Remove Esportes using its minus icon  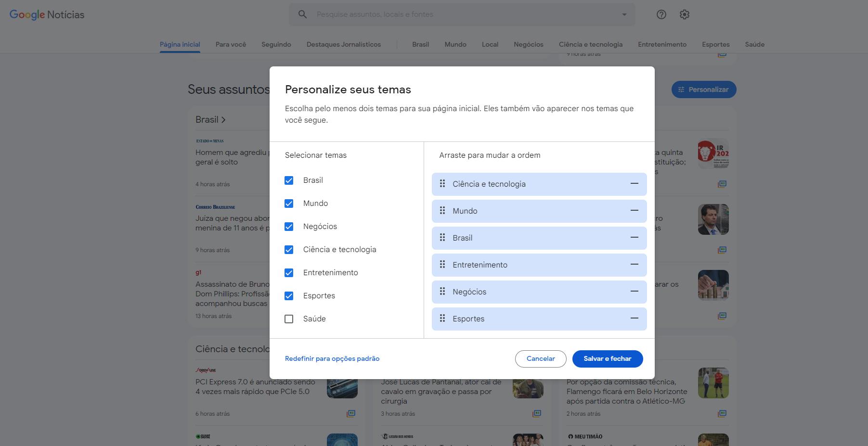pyautogui.click(x=634, y=319)
